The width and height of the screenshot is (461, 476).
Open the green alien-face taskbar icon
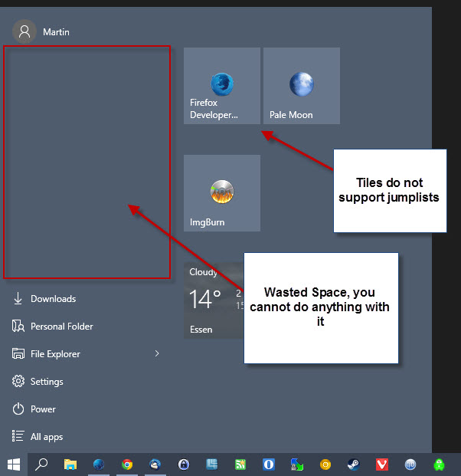click(x=439, y=465)
